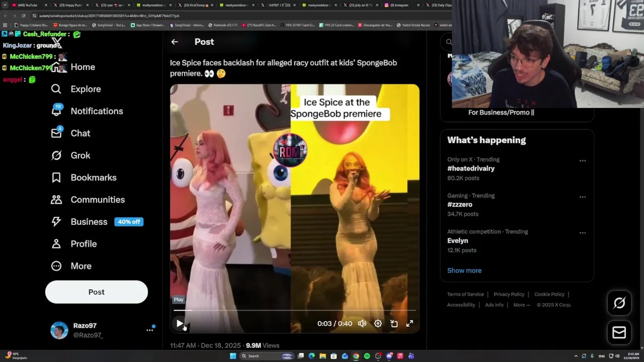Open the video settings gear
The height and width of the screenshot is (362, 644).
pyautogui.click(x=378, y=324)
